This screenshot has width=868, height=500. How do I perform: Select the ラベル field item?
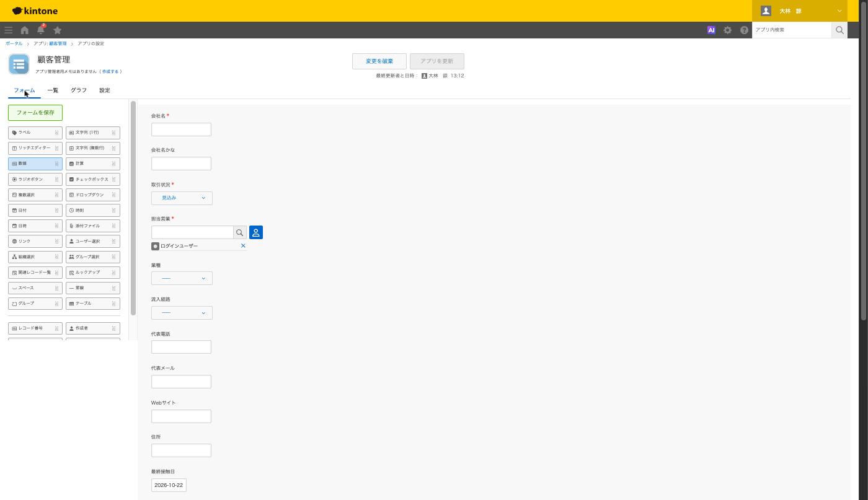point(35,133)
